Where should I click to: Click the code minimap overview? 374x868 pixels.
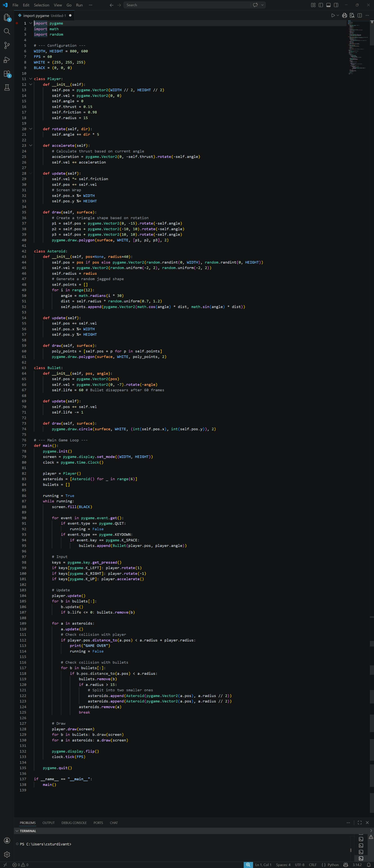tap(358, 47)
